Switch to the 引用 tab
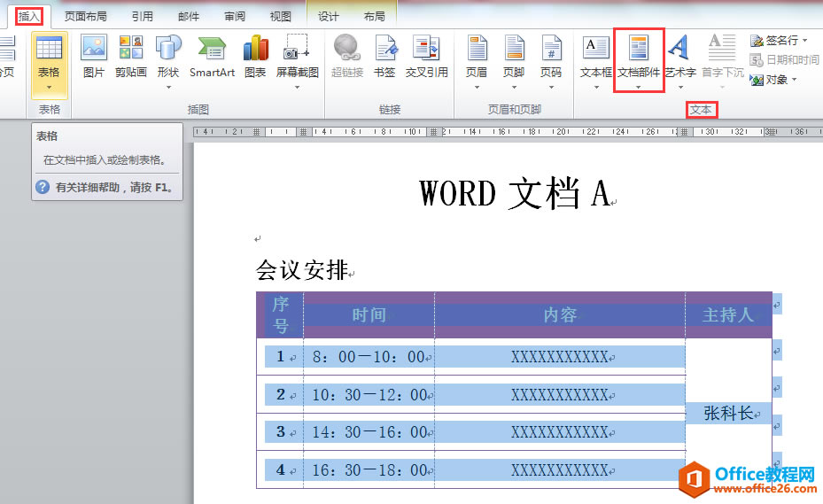823x504 pixels. click(143, 17)
